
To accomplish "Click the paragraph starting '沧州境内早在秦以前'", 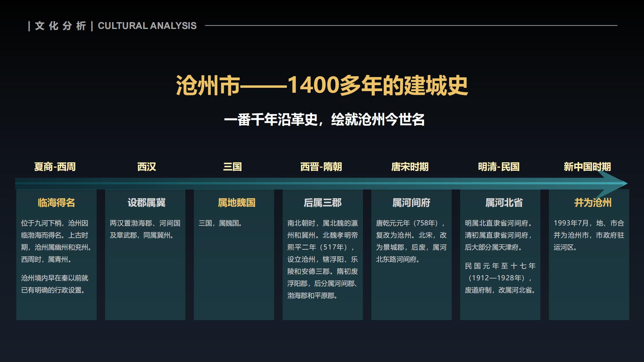I will [x=55, y=284].
